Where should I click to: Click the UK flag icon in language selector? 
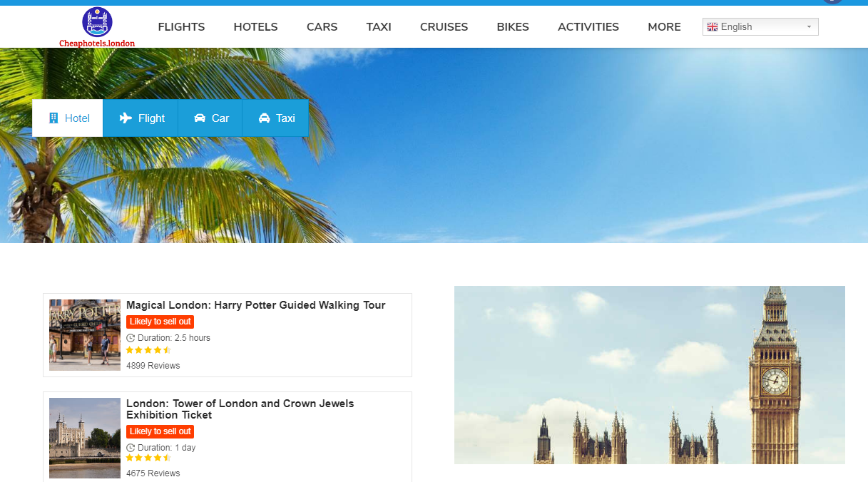point(712,27)
